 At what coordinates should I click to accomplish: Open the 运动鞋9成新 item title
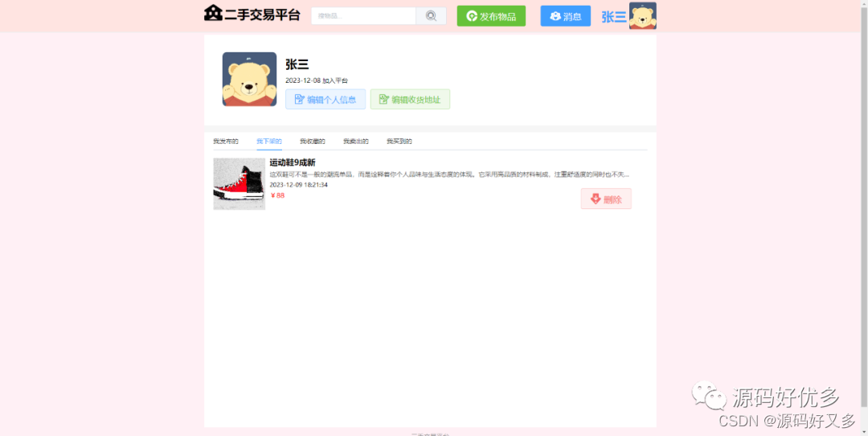click(293, 162)
